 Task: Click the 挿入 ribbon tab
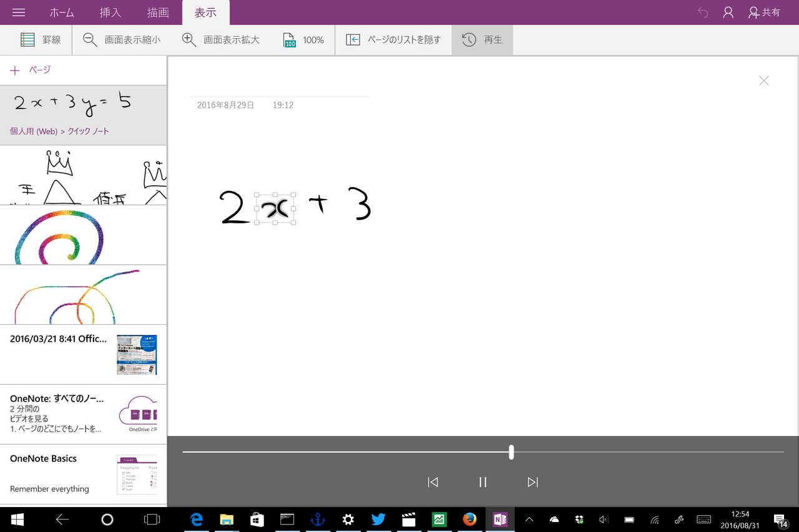(110, 12)
